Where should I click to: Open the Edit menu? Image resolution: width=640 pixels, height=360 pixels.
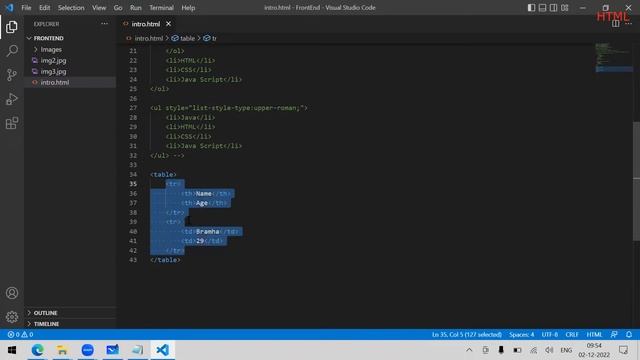(x=44, y=8)
